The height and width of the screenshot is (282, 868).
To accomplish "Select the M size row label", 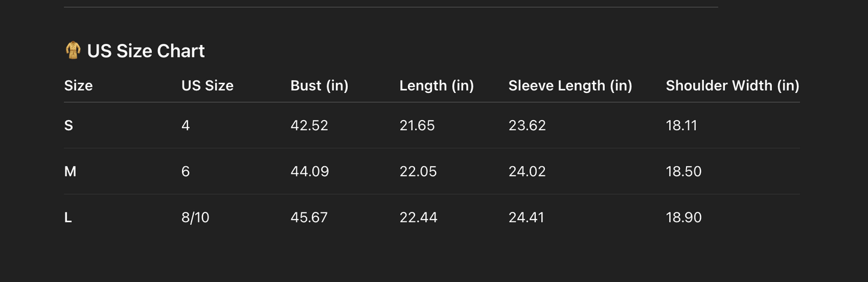I will coord(70,172).
